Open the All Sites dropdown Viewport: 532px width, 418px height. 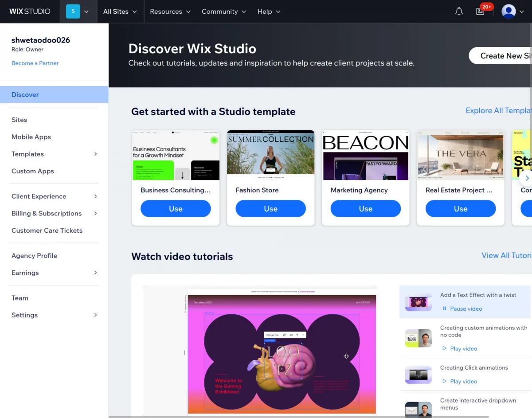click(x=120, y=12)
